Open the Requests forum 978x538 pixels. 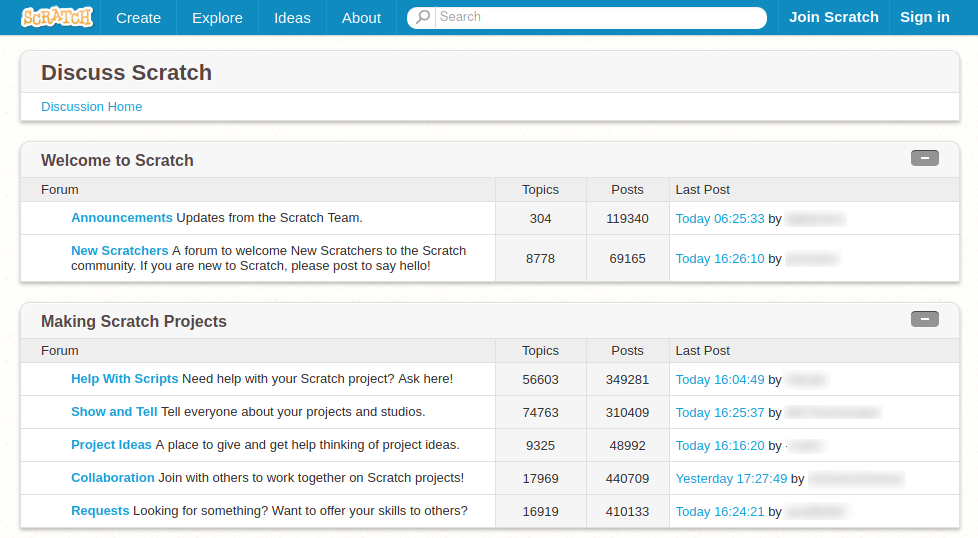point(100,511)
